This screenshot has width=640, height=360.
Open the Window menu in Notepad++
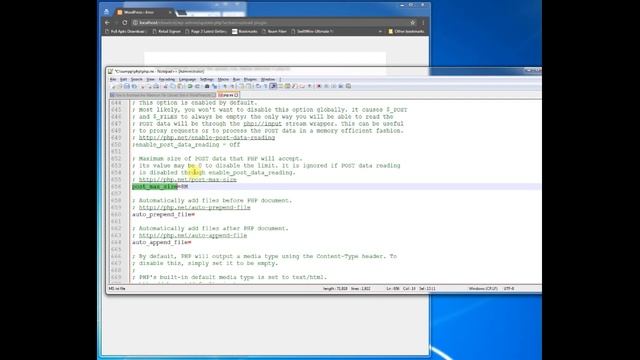pyautogui.click(x=268, y=79)
